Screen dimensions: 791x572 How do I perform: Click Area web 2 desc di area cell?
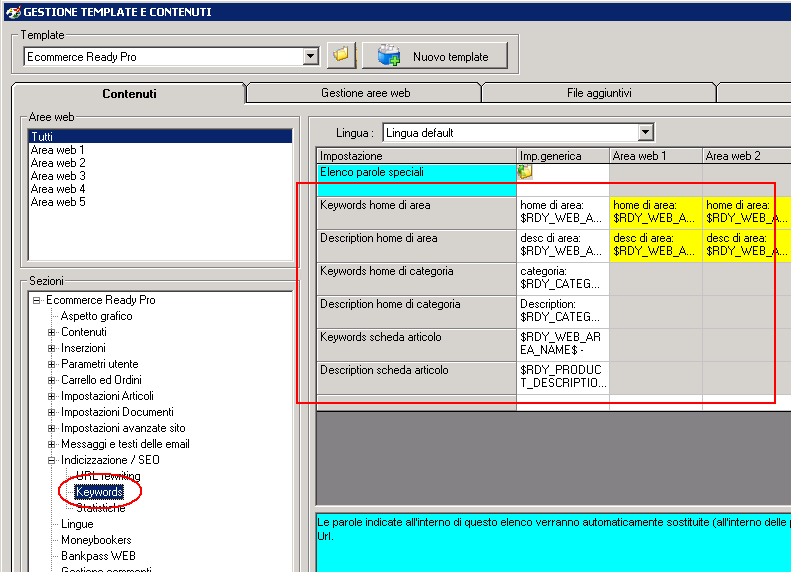click(x=747, y=246)
